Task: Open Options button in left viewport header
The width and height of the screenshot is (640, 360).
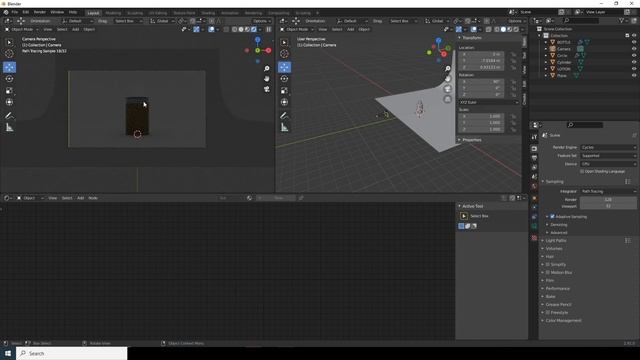Action: (x=262, y=21)
